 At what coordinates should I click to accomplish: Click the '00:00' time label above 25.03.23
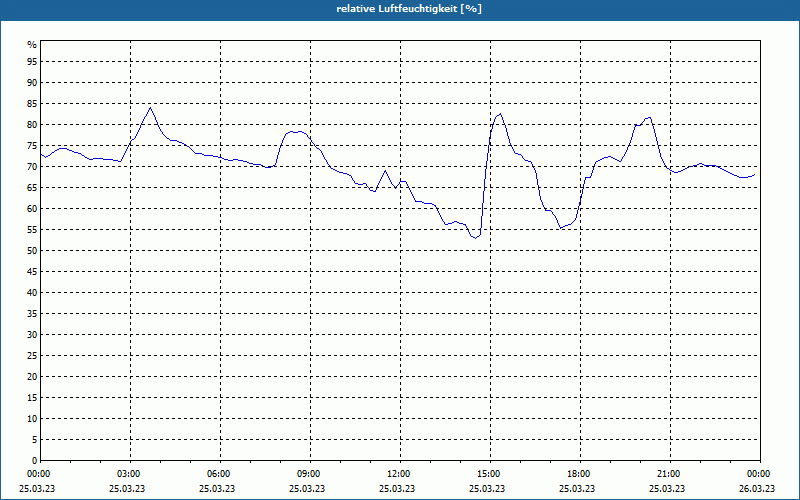(38, 474)
